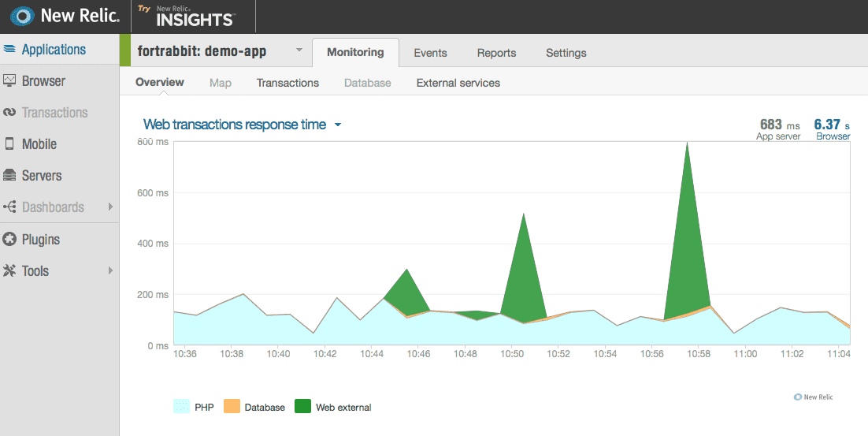Click the Applications sidebar icon

tap(9, 50)
